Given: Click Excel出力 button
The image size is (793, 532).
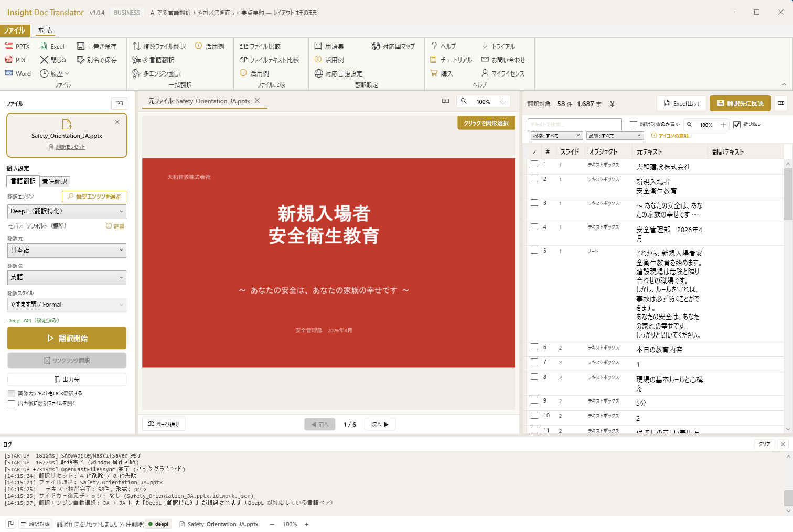Looking at the screenshot, I should [681, 103].
